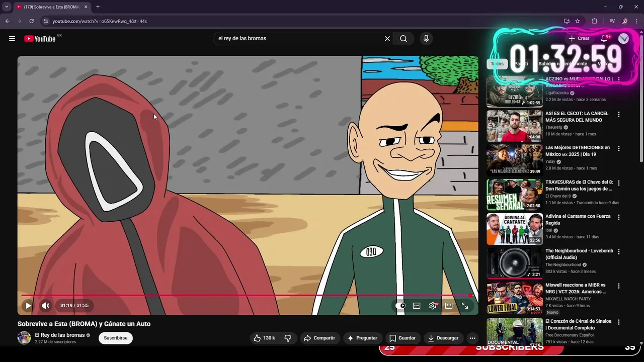This screenshot has height=362, width=644.
Task: Open options for CECOT video
Action: click(x=619, y=114)
